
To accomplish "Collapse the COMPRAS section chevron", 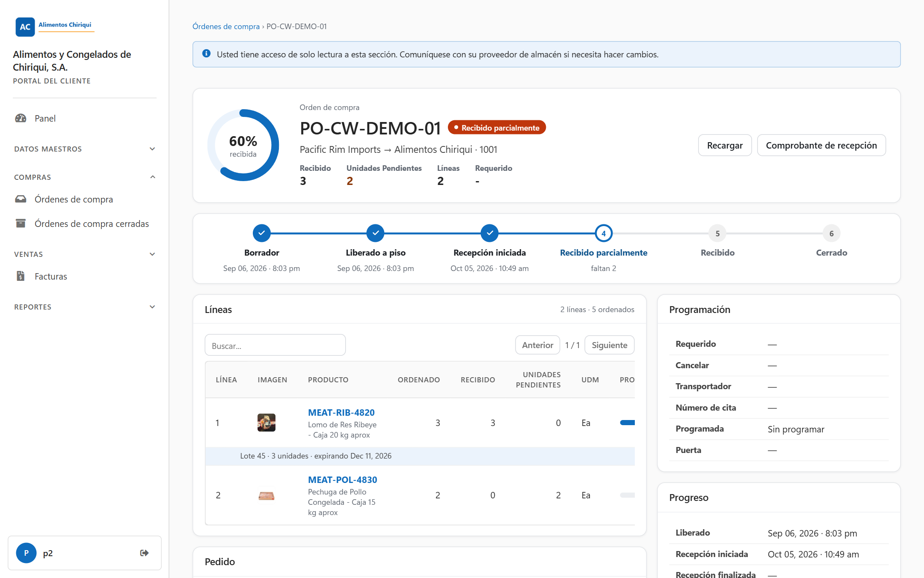I will (x=153, y=177).
